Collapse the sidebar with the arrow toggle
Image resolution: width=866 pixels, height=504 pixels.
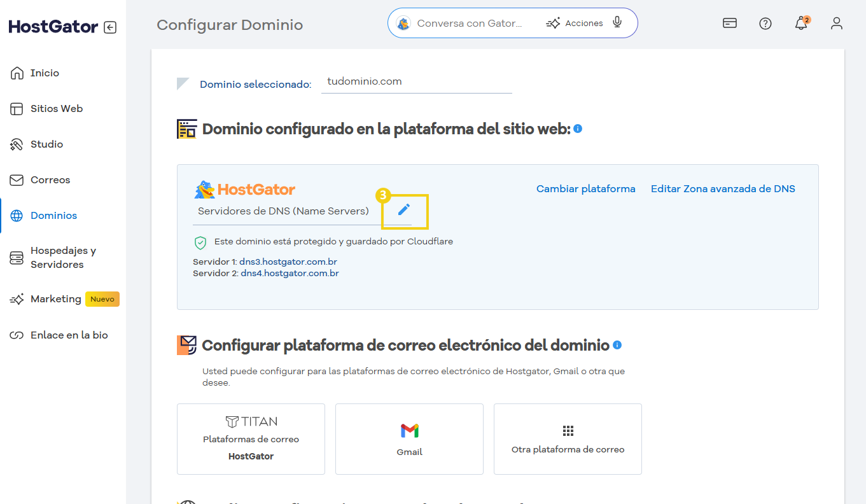coord(109,27)
